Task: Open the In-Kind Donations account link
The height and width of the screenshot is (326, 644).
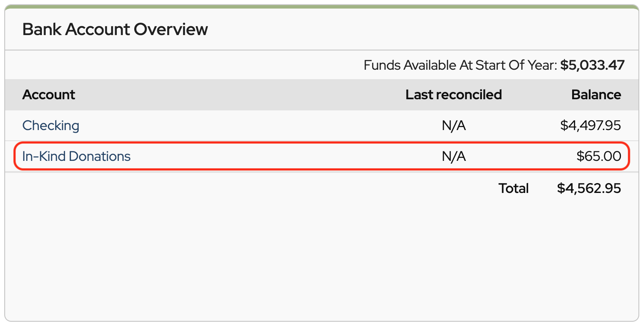Action: (76, 156)
